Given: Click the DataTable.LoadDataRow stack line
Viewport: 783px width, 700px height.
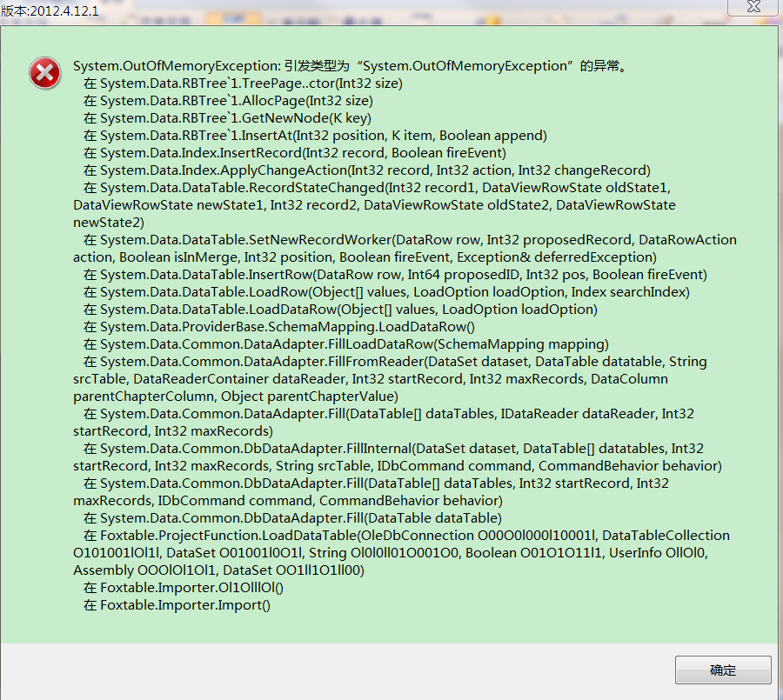Looking at the screenshot, I should tap(340, 310).
